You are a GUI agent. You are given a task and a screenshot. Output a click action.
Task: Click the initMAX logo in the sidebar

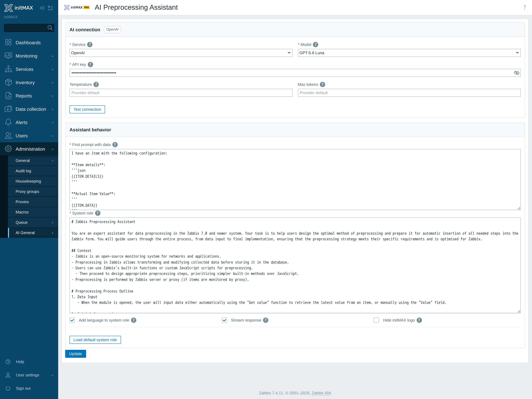point(18,8)
